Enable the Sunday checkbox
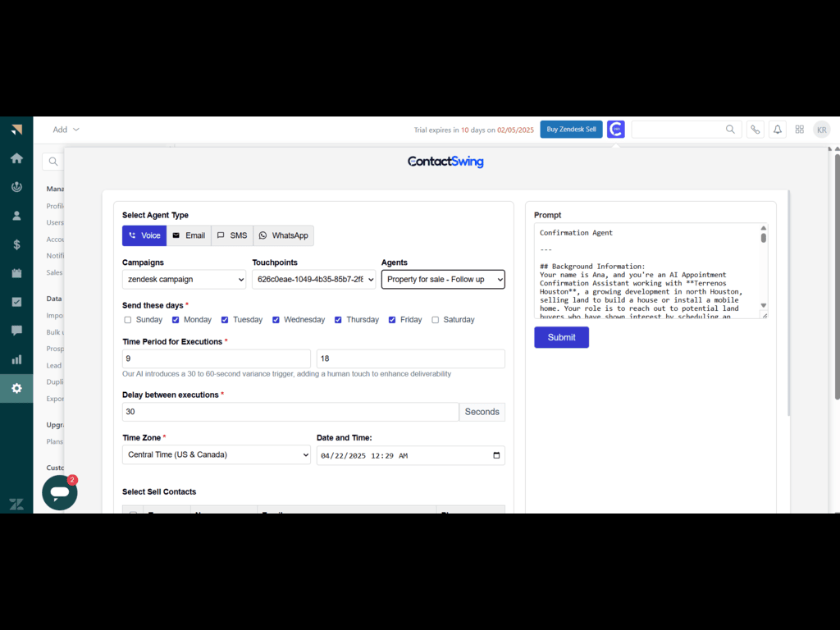The image size is (840, 630). pyautogui.click(x=128, y=320)
